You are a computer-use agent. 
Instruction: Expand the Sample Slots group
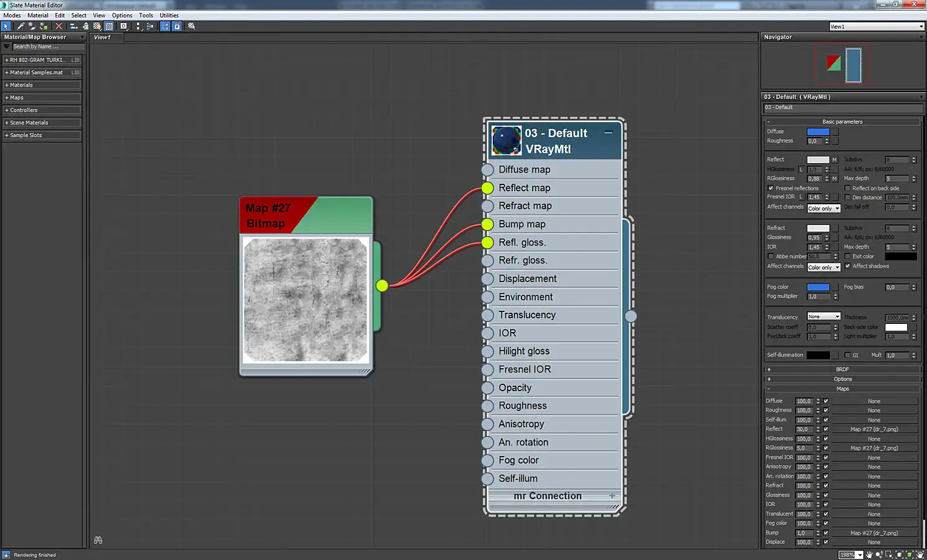click(42, 135)
